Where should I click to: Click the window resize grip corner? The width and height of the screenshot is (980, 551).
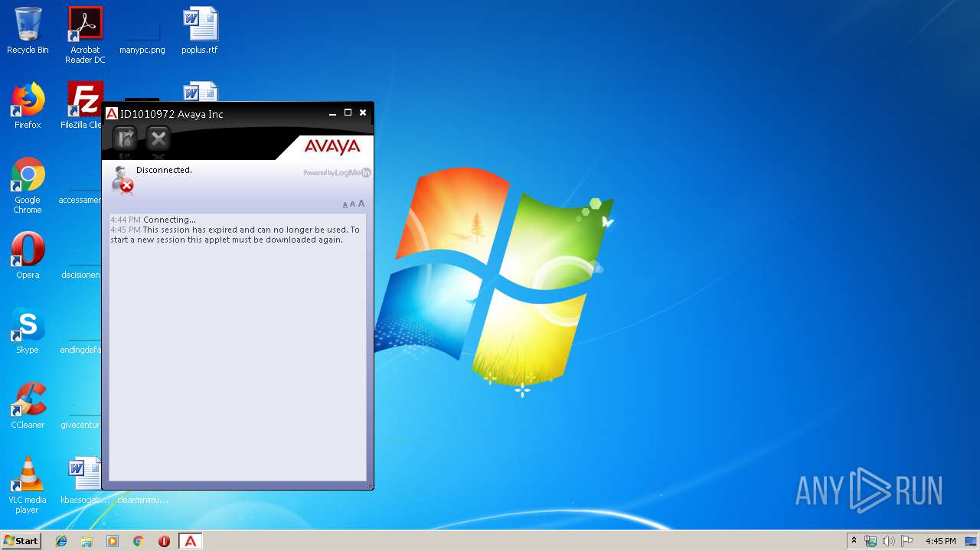coord(370,486)
